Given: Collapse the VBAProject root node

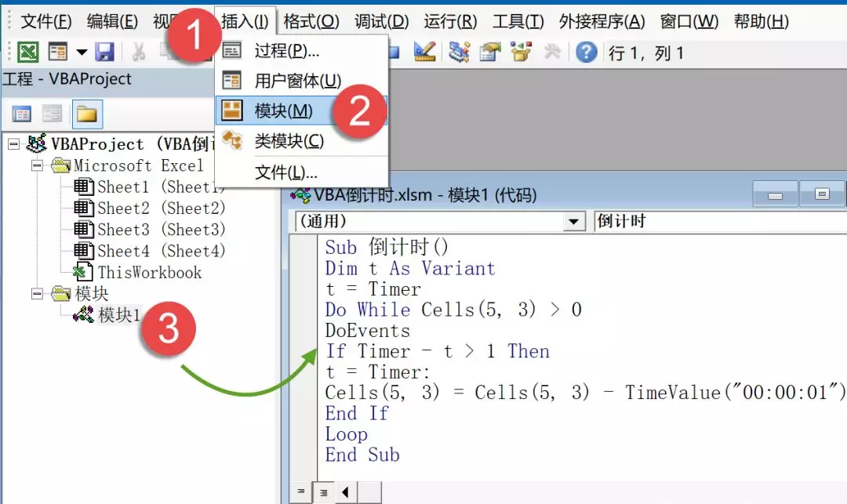Looking at the screenshot, I should point(13,144).
